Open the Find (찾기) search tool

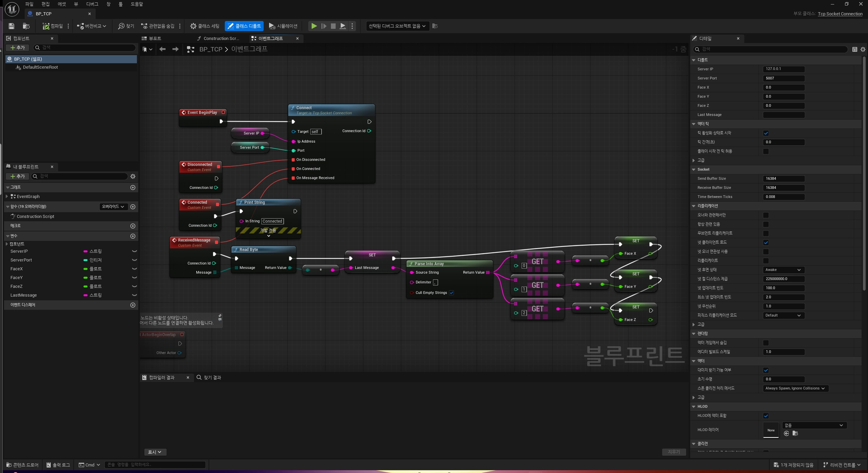click(x=126, y=26)
